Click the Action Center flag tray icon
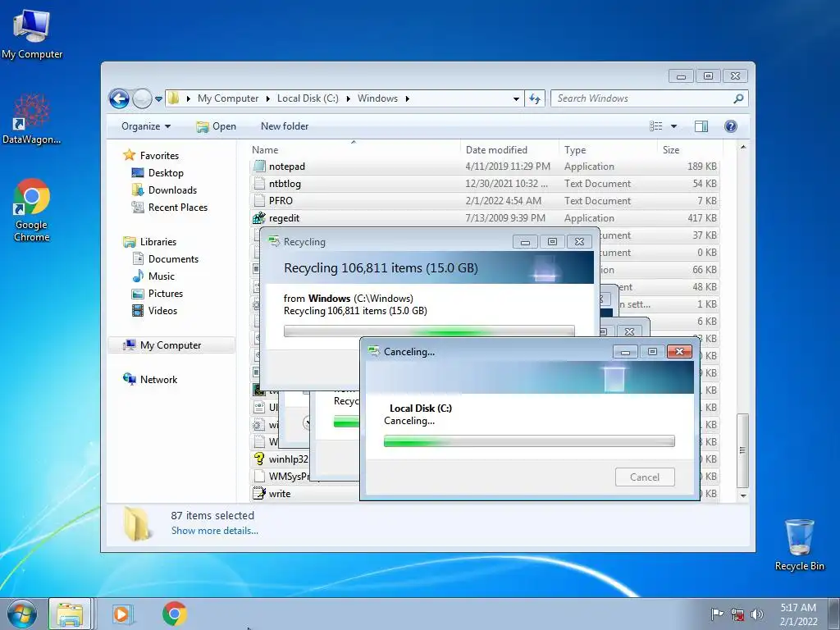840x630 pixels. click(717, 614)
